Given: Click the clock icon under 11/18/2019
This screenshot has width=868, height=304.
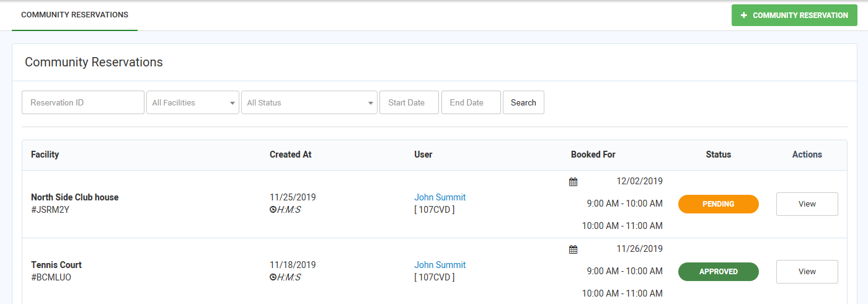Looking at the screenshot, I should 273,277.
